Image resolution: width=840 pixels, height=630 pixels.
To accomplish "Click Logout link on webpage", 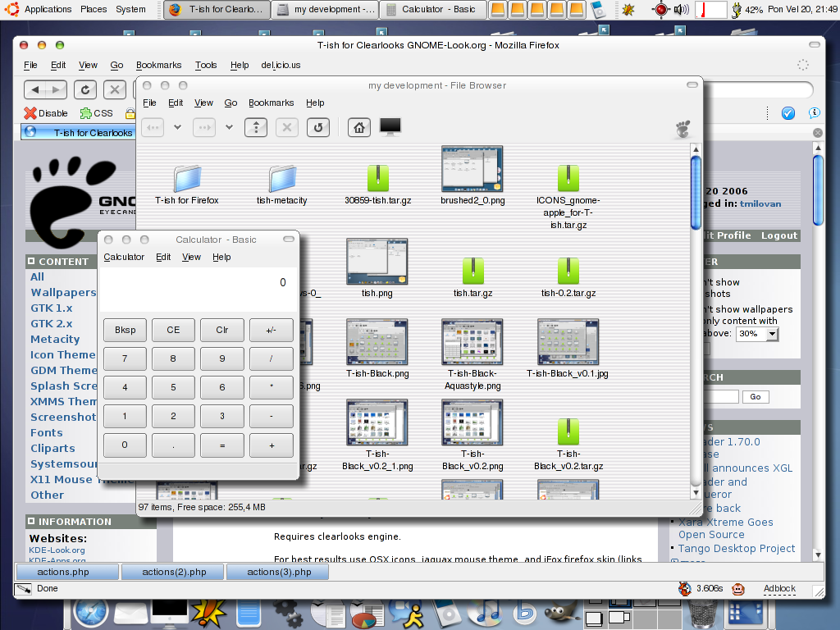I will pyautogui.click(x=779, y=235).
